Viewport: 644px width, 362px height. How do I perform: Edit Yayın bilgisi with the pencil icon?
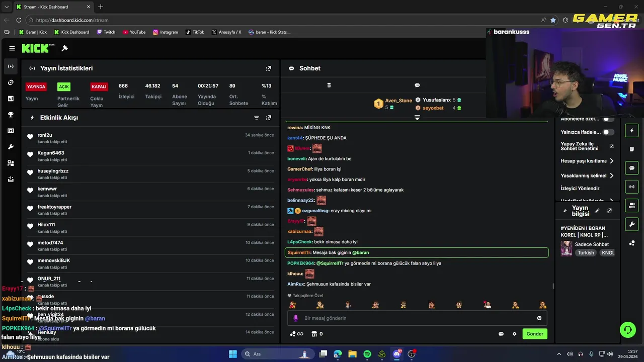pos(597,211)
